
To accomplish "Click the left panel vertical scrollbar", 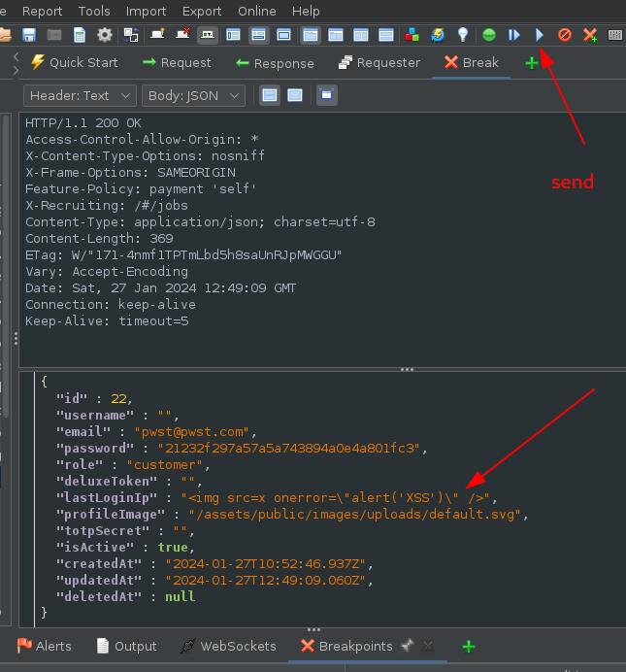I will click(x=6, y=266).
